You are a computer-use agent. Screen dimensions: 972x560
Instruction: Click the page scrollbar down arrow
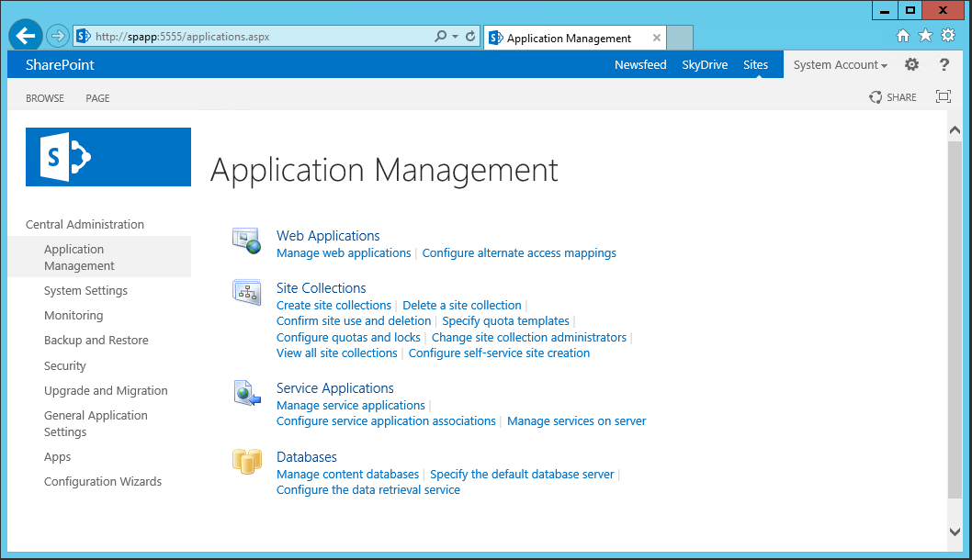[955, 532]
